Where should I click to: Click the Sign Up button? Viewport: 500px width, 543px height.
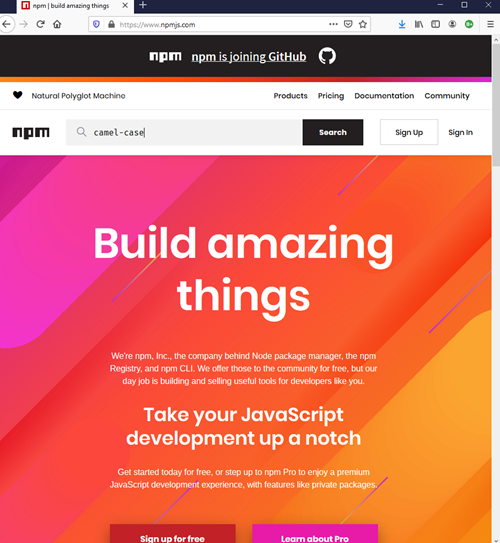coord(409,132)
